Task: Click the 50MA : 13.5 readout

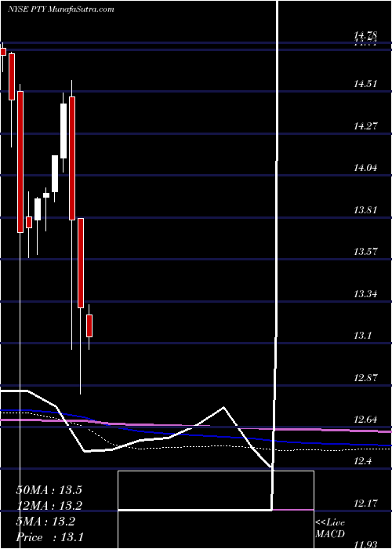Action: click(49, 490)
